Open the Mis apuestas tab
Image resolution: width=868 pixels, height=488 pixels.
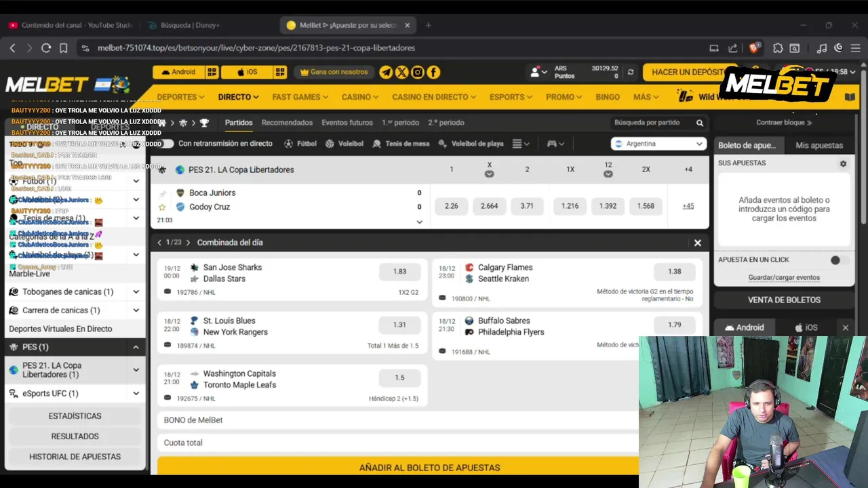[x=819, y=145]
